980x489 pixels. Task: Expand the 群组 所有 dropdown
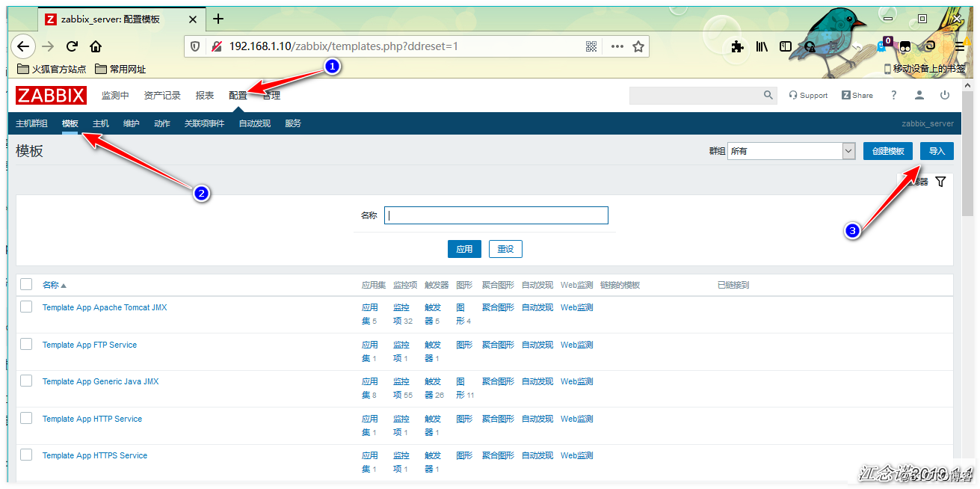pyautogui.click(x=792, y=151)
